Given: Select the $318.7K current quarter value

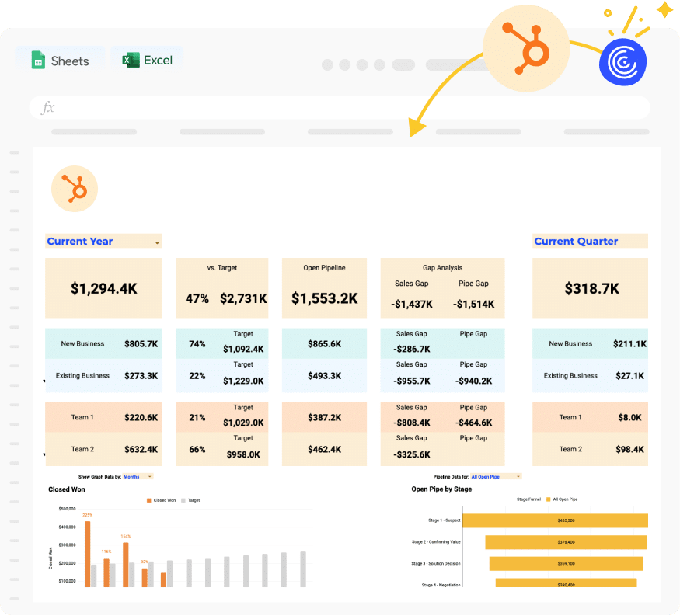Looking at the screenshot, I should [x=592, y=289].
